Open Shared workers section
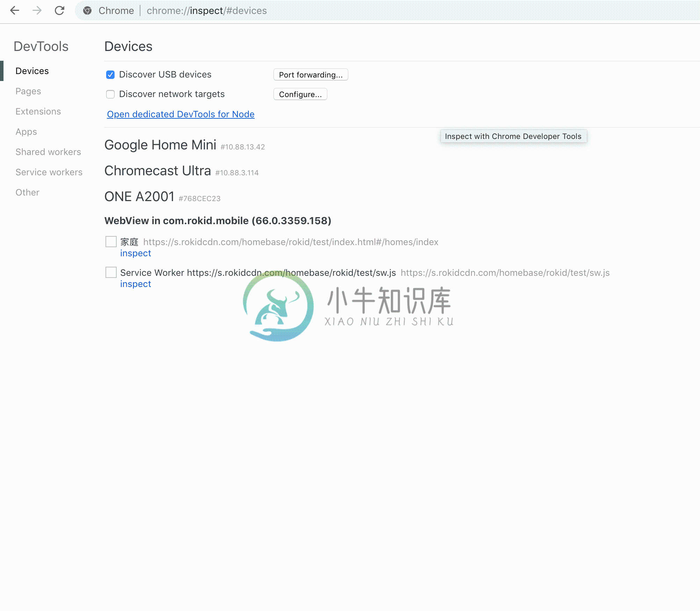 [x=48, y=152]
